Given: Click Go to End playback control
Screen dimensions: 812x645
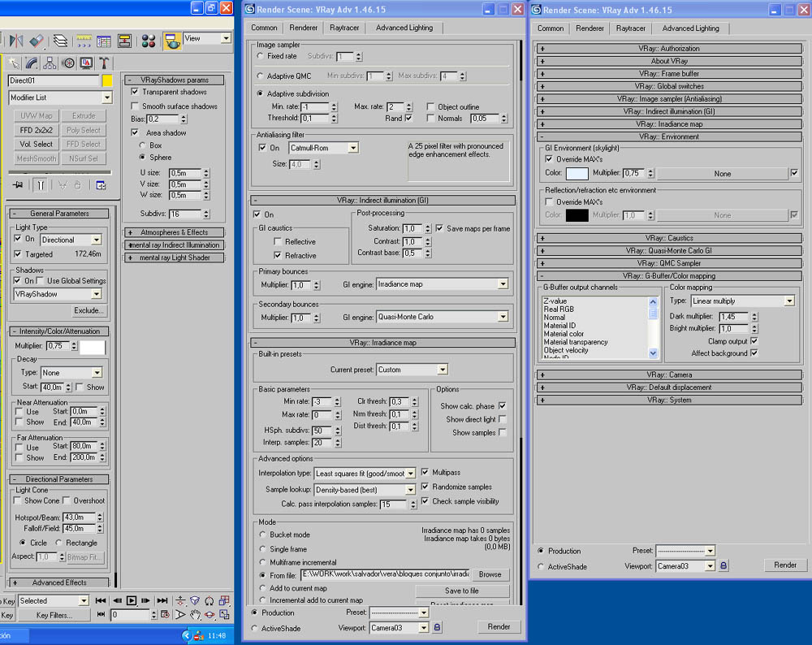Looking at the screenshot, I should click(x=162, y=600).
